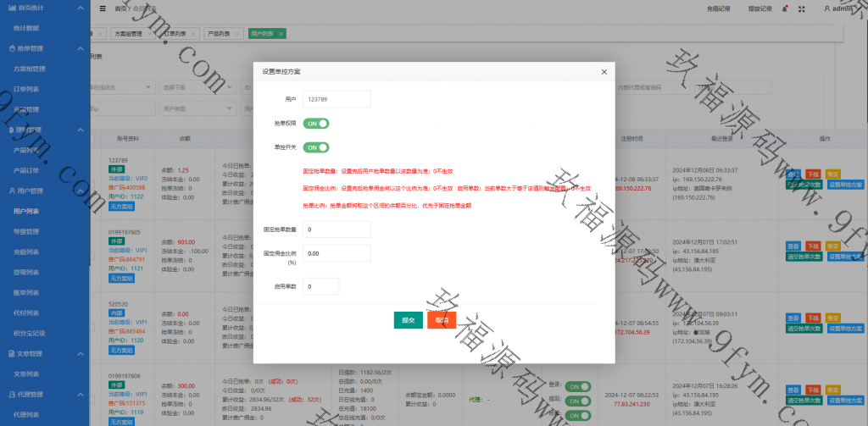Close the 用户列表 tab with its X
This screenshot has height=426, width=868.
pos(281,34)
